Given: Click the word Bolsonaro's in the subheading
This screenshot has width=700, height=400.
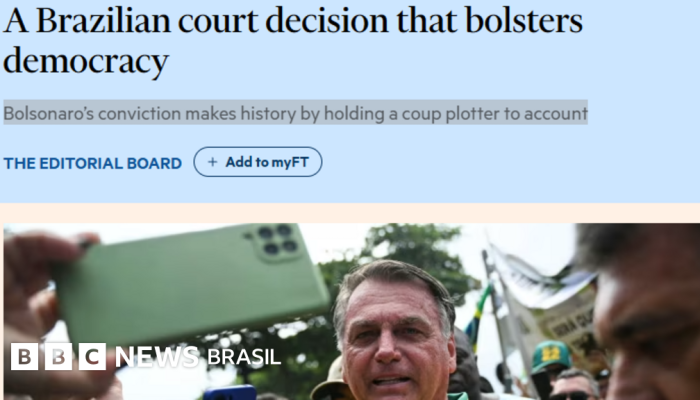Looking at the screenshot, I should pos(49,113).
